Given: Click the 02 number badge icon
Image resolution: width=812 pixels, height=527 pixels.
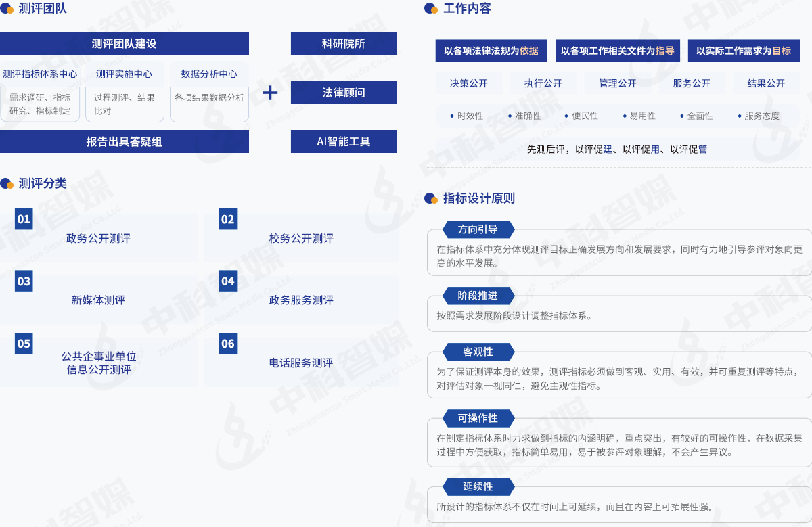Looking at the screenshot, I should 228,219.
